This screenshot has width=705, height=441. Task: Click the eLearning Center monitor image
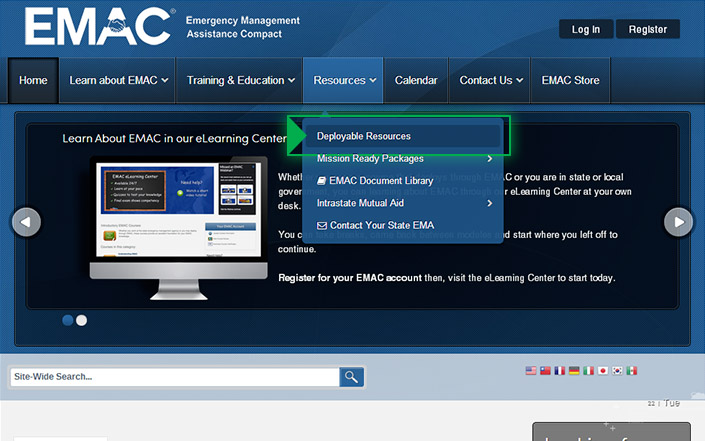click(x=178, y=228)
